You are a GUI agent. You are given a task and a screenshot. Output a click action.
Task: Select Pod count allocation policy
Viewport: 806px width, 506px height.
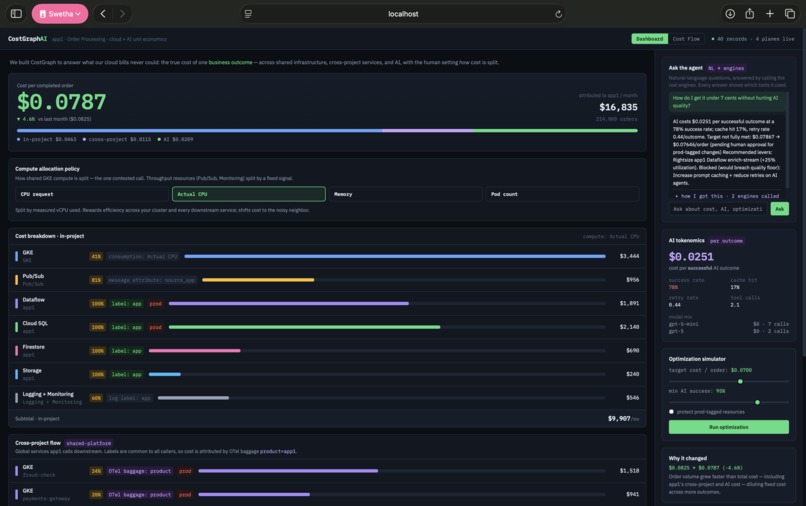pos(562,194)
